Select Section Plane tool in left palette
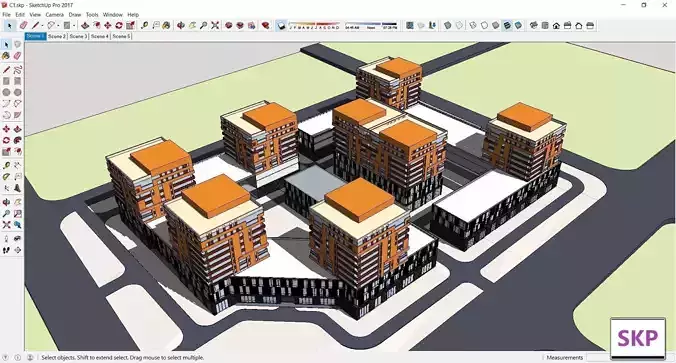 point(18,250)
